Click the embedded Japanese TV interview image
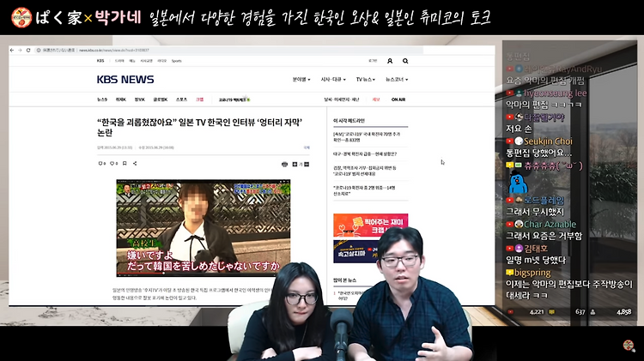 [204, 228]
